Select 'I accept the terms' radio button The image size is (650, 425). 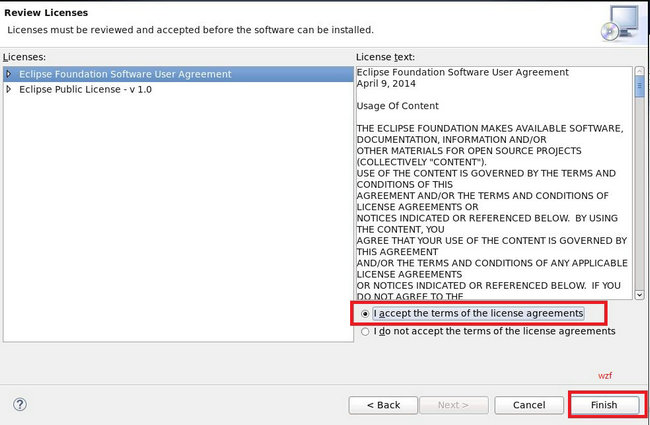click(365, 314)
